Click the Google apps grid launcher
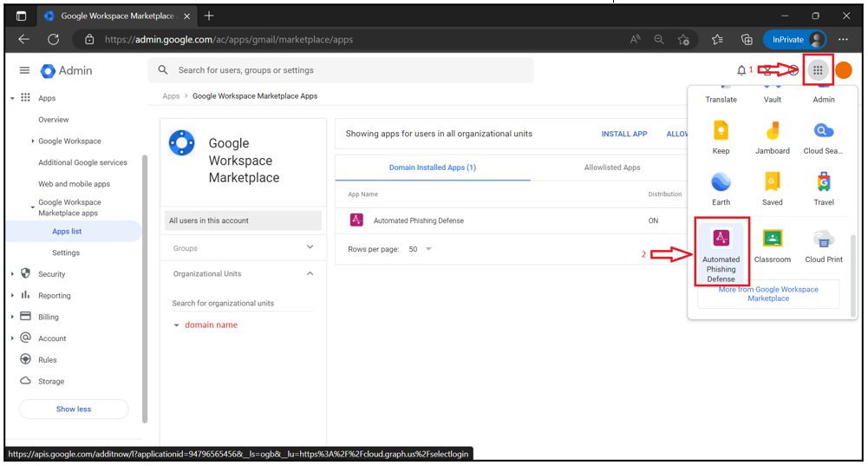 point(818,70)
